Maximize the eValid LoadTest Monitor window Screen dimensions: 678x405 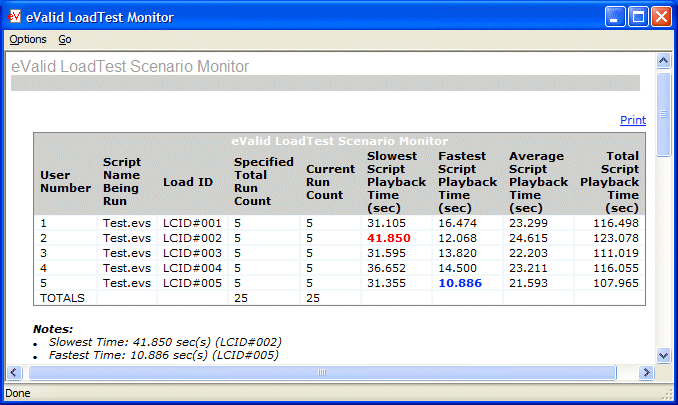click(638, 17)
